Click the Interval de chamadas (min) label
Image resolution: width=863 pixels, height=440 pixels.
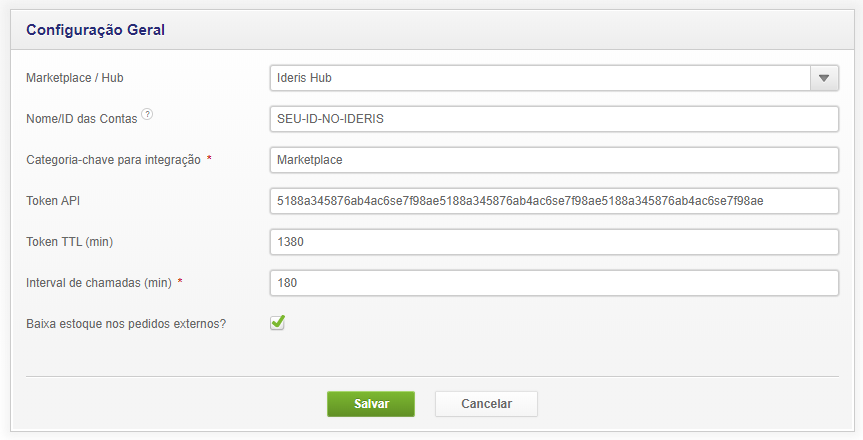click(98, 283)
